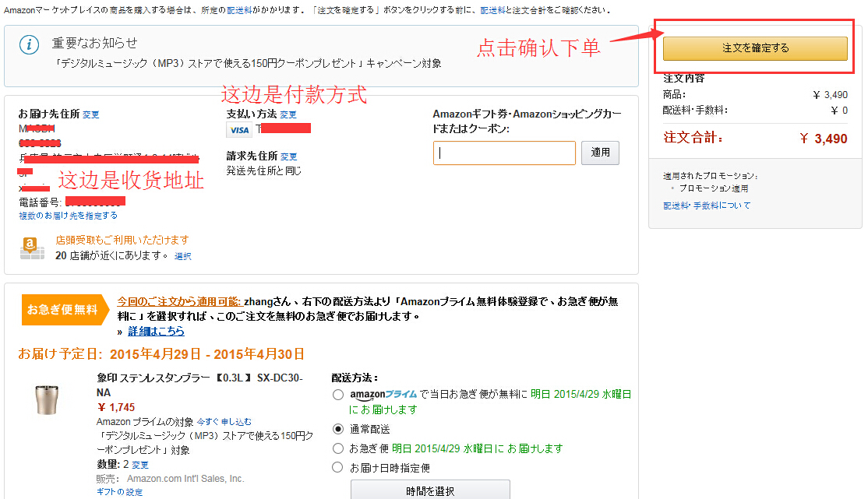Image resolution: width=868 pixels, height=499 pixels.
Task: Click 変更 next to 支払い方法
Action: (x=288, y=114)
